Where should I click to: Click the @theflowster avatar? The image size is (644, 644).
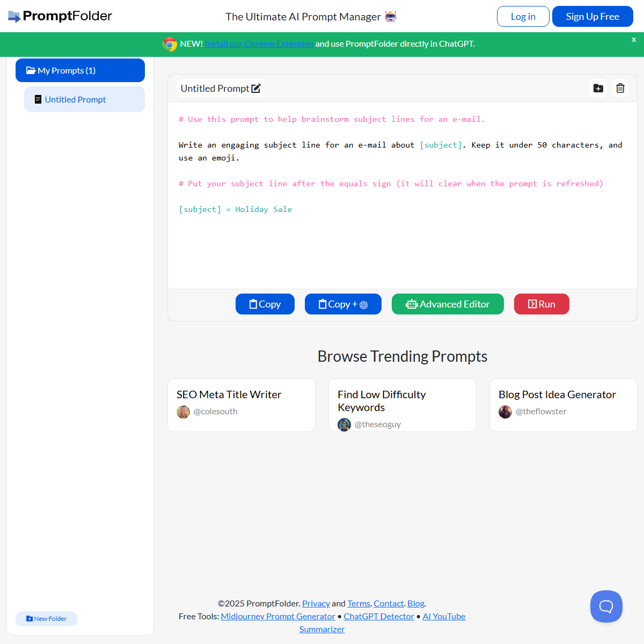(x=505, y=412)
